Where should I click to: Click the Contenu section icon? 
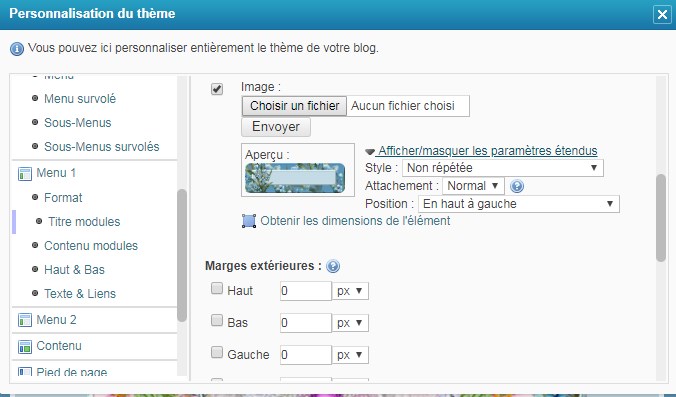[x=25, y=346]
